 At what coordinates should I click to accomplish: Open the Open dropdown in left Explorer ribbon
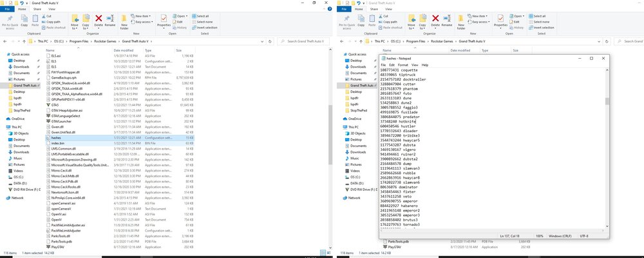coord(179,16)
